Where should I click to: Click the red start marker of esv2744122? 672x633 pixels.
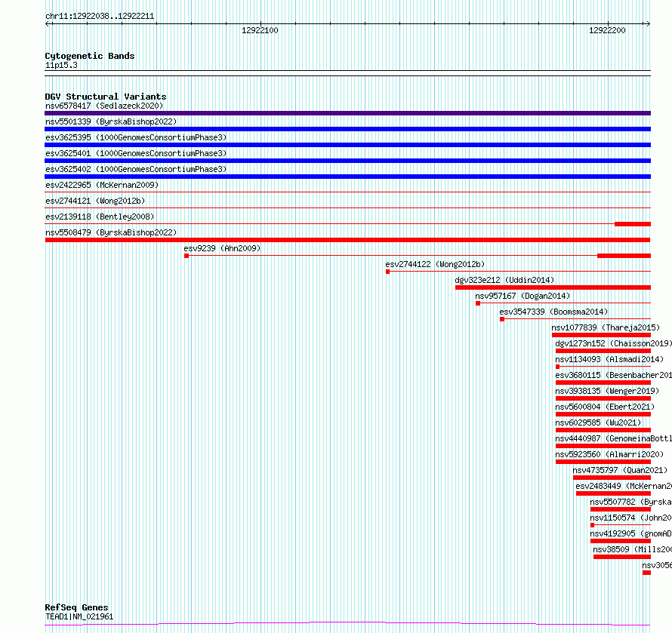pyautogui.click(x=388, y=272)
